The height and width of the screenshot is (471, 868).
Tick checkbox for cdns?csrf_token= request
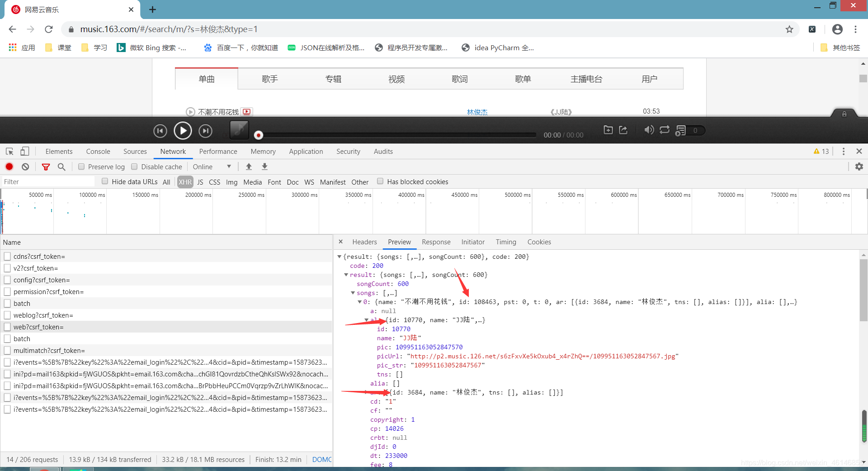point(7,257)
